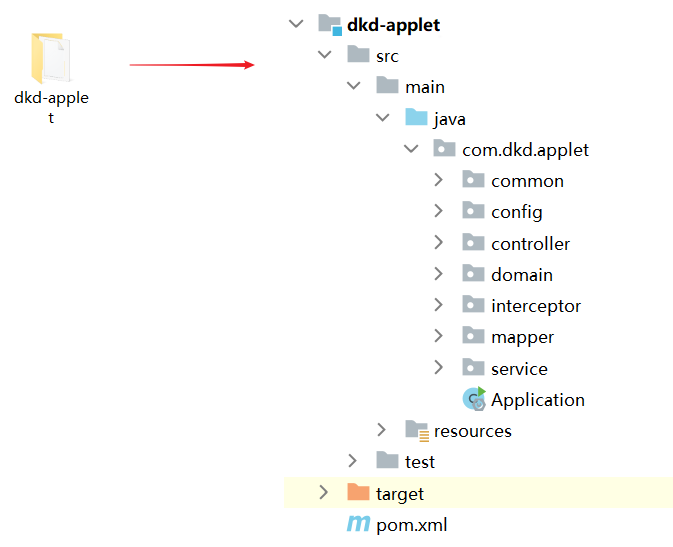
Task: Click the interceptor package icon
Action: tap(474, 305)
